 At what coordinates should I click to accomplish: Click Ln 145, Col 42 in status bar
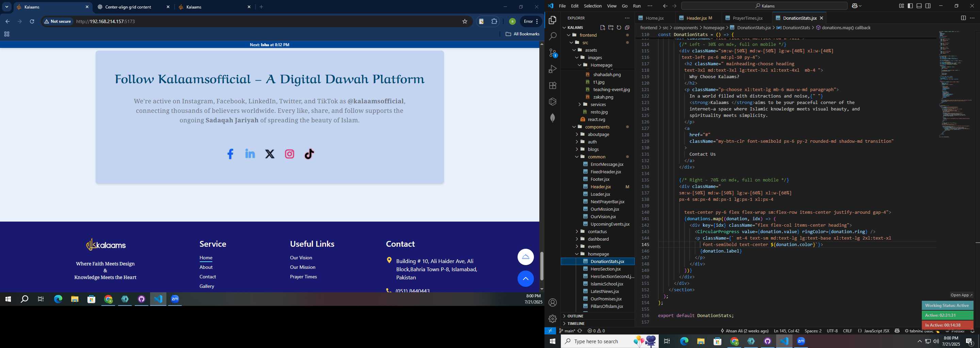point(786,331)
